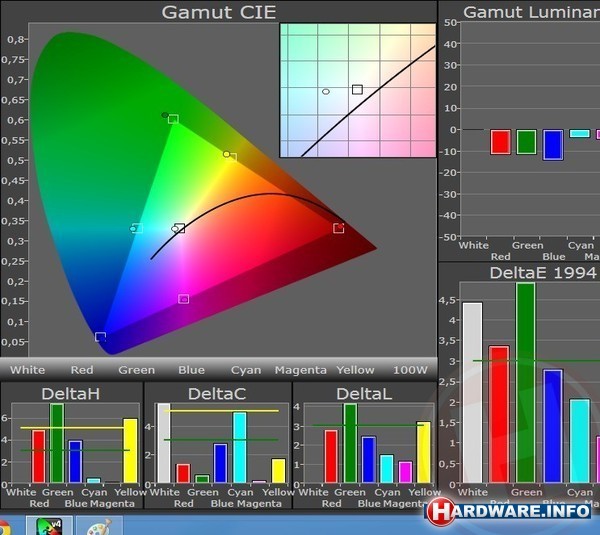The image size is (600, 535).
Task: Select red primary target square in CIE gamut
Action: [339, 228]
